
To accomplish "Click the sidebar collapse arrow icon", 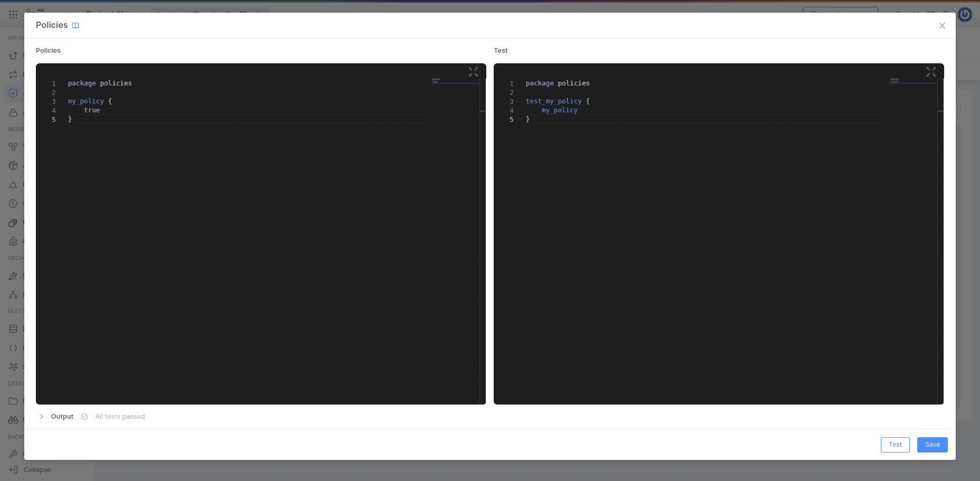I will tap(14, 470).
